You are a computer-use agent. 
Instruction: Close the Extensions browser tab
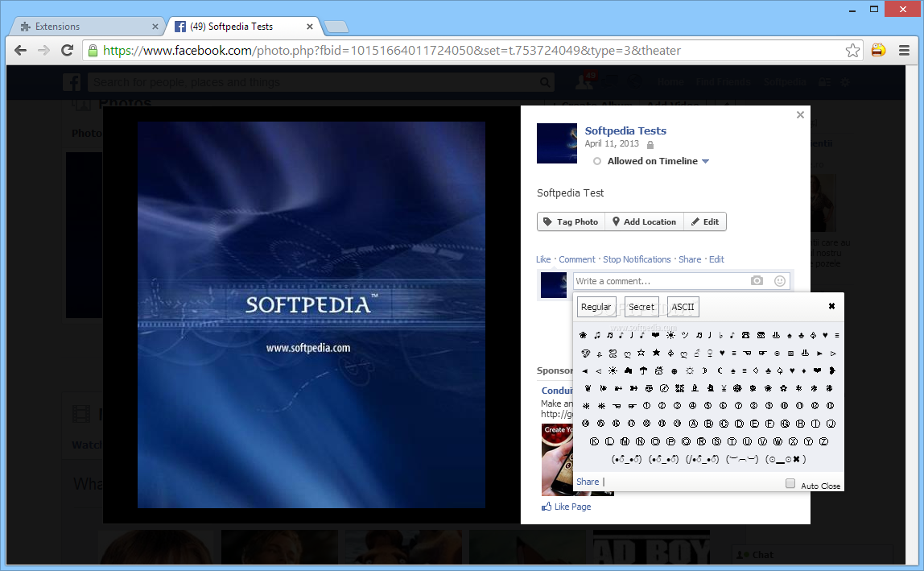[155, 27]
